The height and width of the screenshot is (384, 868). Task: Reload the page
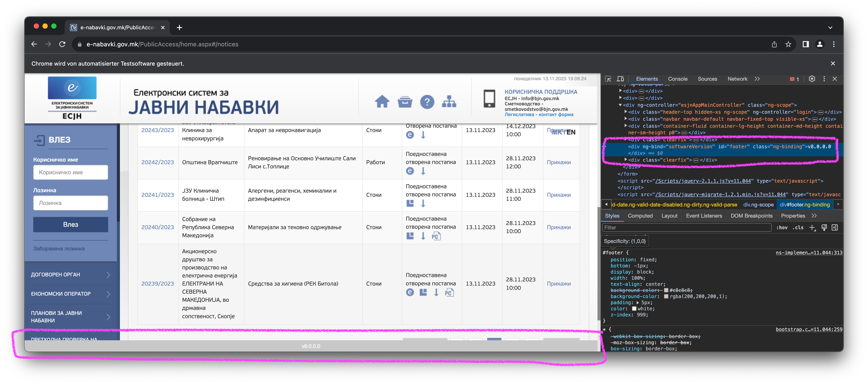[x=62, y=44]
